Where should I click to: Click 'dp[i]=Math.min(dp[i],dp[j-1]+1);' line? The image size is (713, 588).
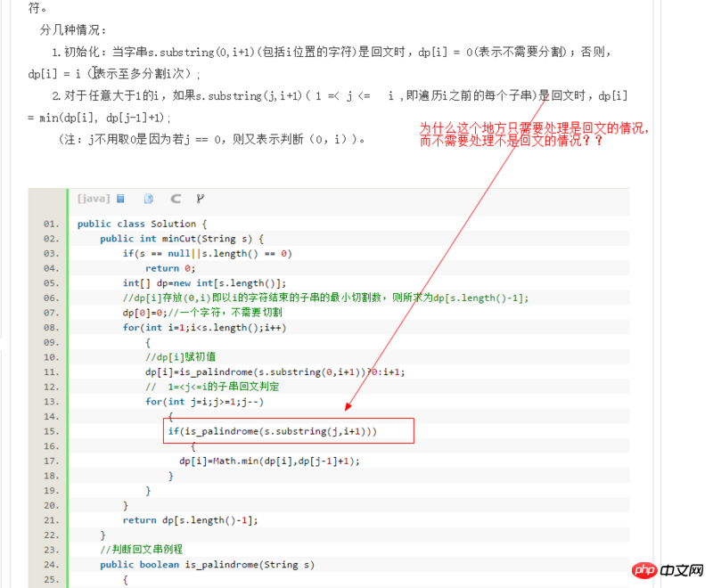(x=269, y=461)
